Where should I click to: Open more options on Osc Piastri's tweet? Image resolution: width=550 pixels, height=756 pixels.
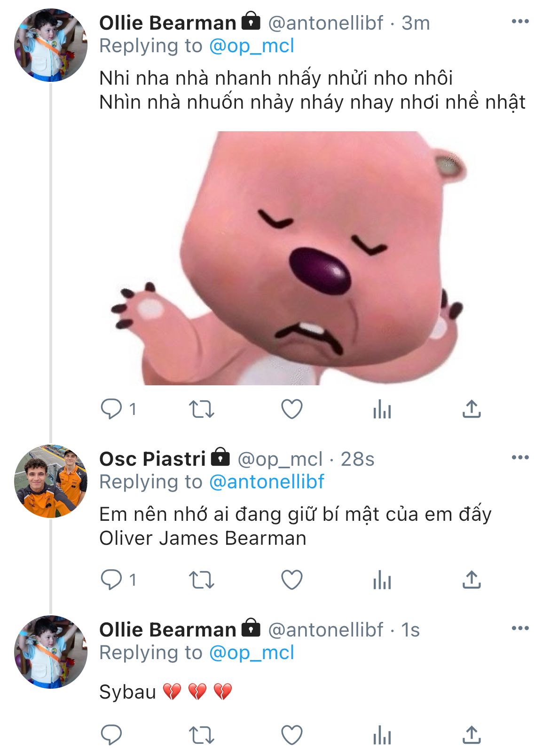[520, 457]
